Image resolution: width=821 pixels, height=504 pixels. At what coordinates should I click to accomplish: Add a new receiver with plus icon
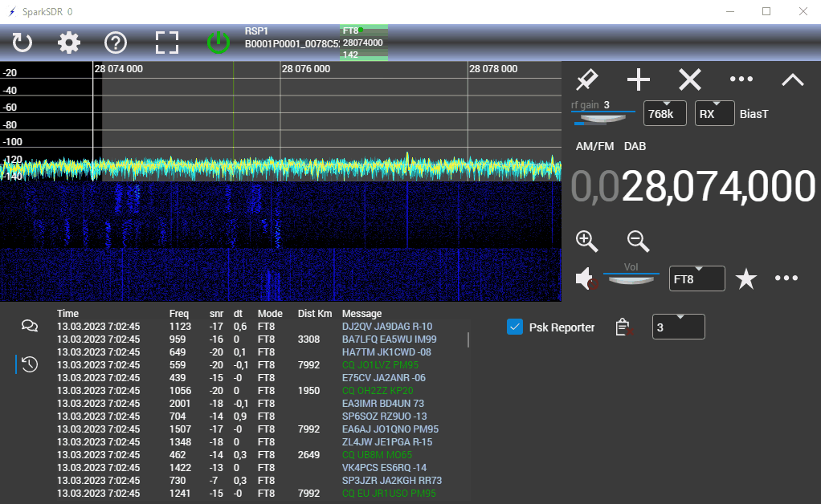[x=639, y=79]
